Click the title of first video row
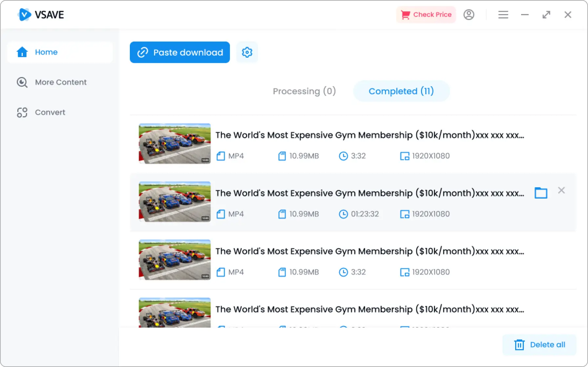588x367 pixels. point(370,135)
